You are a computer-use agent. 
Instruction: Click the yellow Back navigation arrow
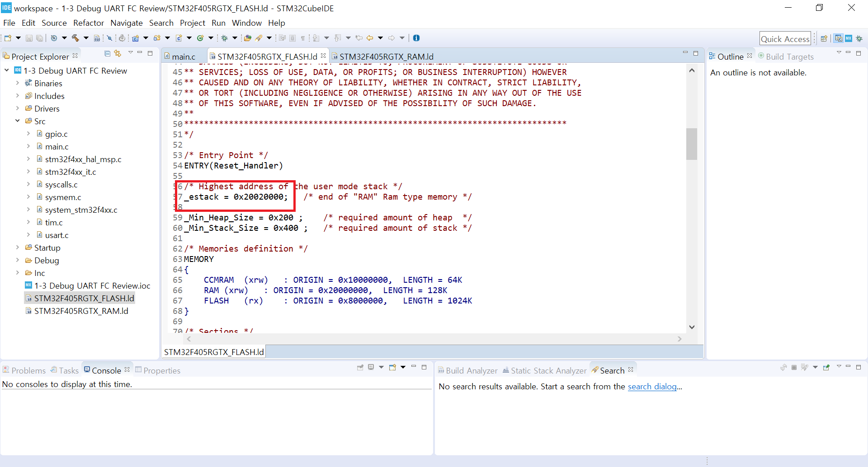[x=370, y=38]
